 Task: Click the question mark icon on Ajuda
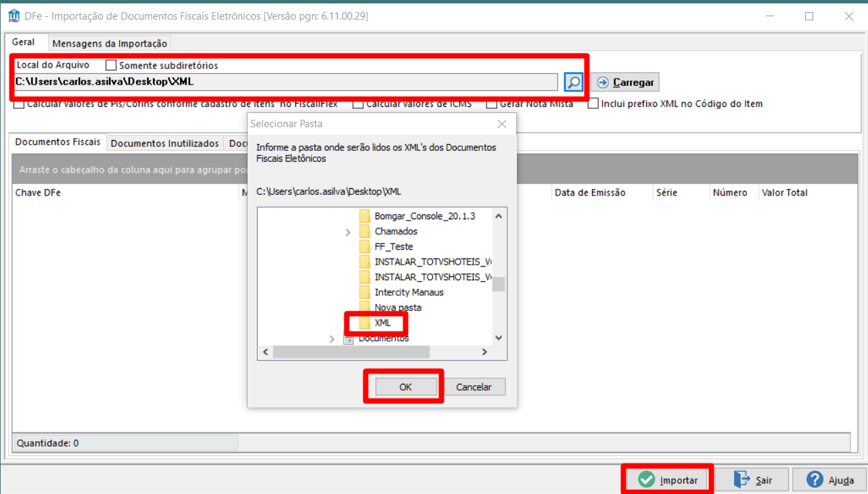[x=815, y=480]
